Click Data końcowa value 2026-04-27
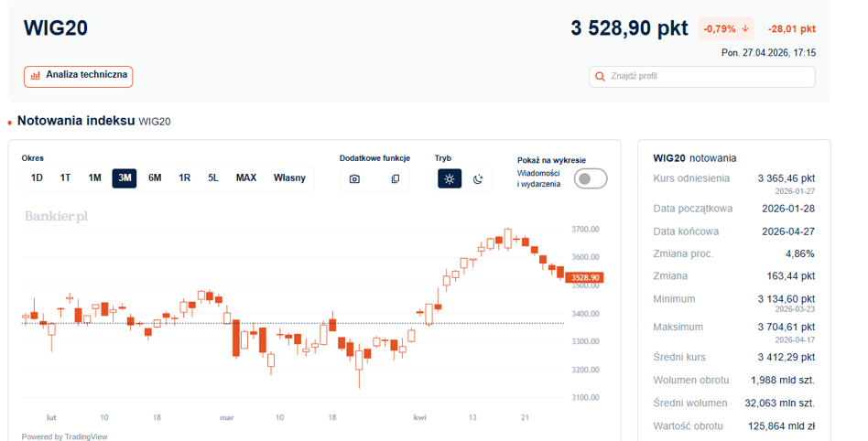 point(788,231)
